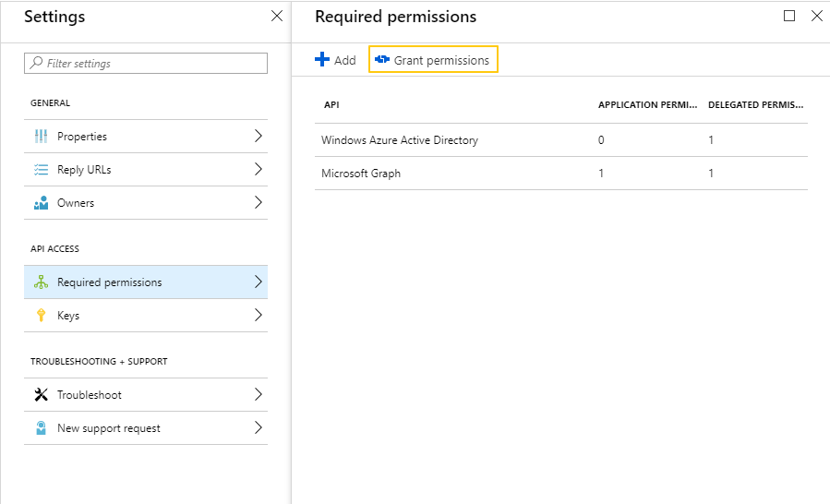Click the New support request icon
This screenshot has height=504, width=830.
coord(41,428)
